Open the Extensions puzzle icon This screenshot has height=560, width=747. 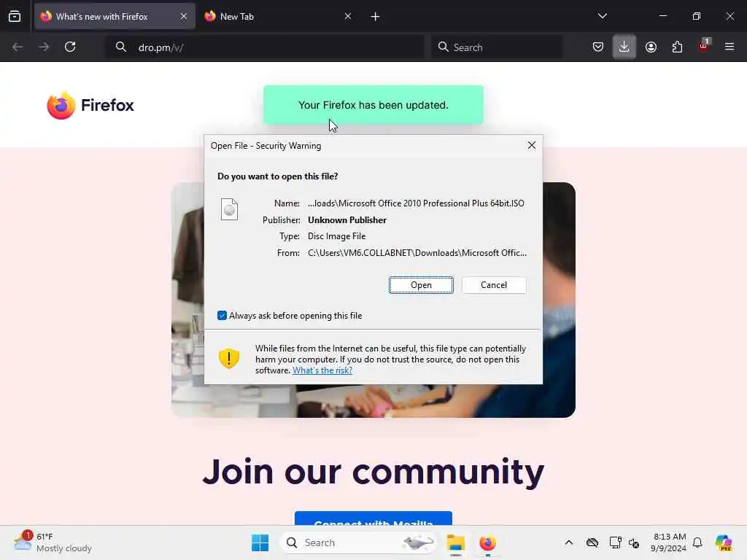tap(677, 47)
